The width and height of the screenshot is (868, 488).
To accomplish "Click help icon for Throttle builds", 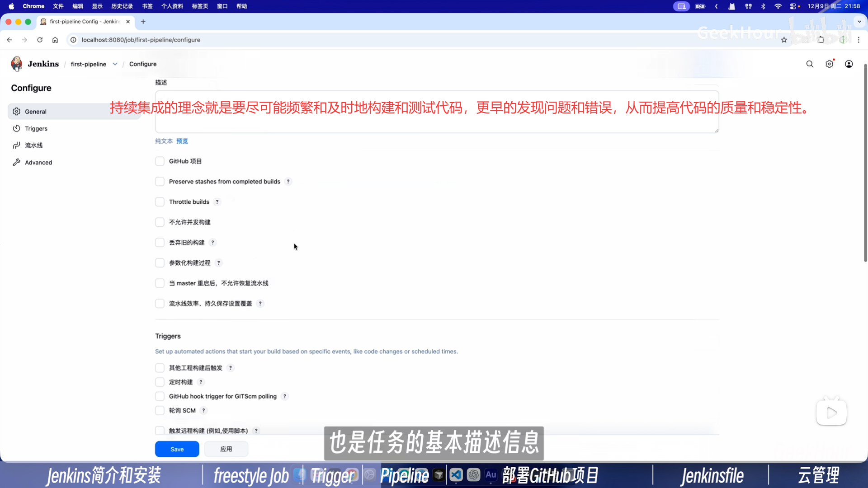I will coord(217,202).
